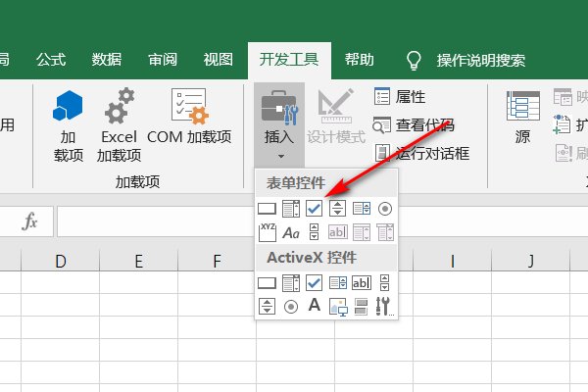Viewport: 588px width, 392px height.
Task: Insert ActiveX text box (abl)
Action: coord(362,283)
